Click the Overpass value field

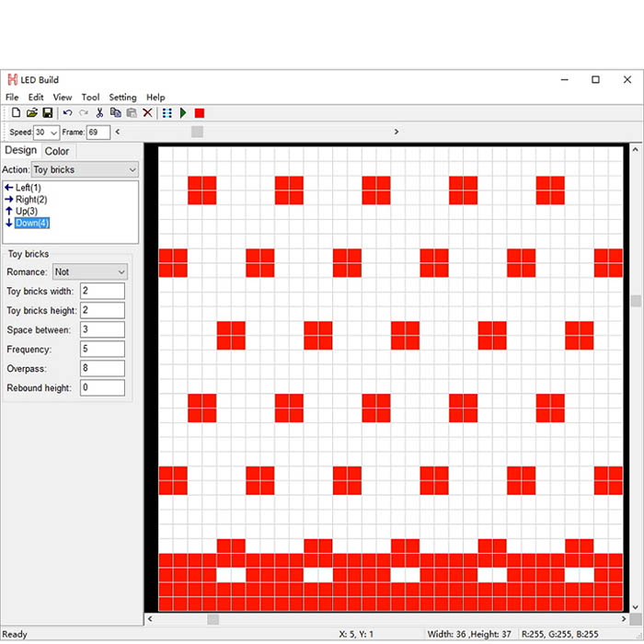point(102,368)
